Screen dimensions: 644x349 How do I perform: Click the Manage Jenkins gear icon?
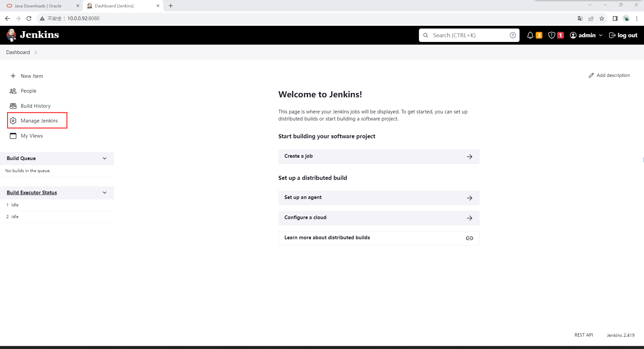pos(13,121)
